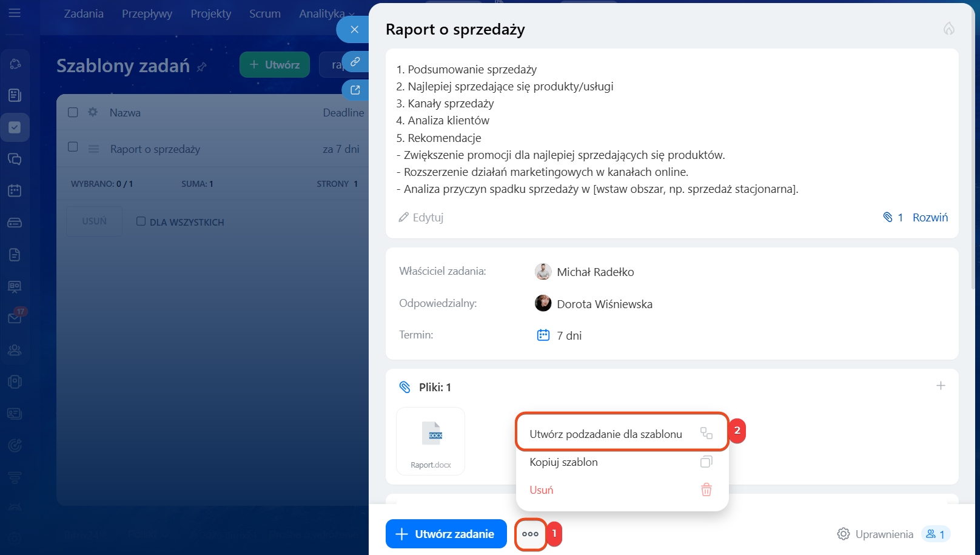This screenshot has width=980, height=555.
Task: Open Uprawnienia permissions settings
Action: 875,534
